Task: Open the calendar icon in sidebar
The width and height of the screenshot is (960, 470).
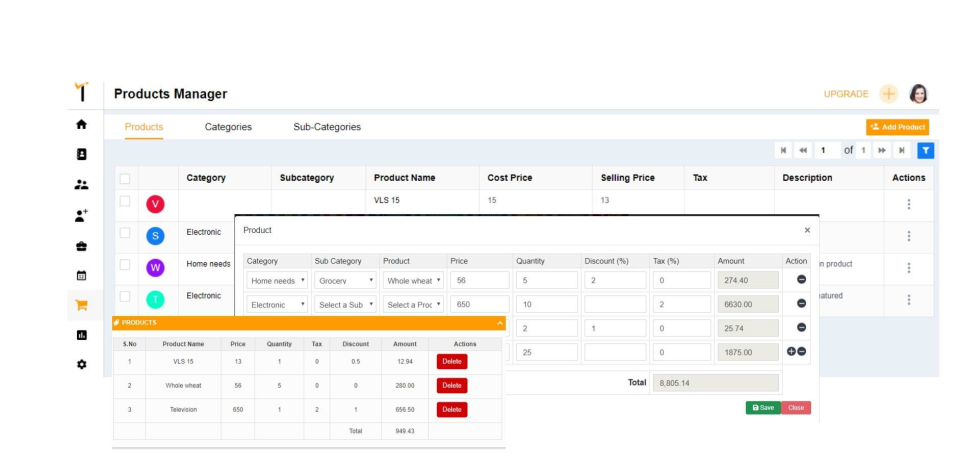Action: click(x=81, y=275)
